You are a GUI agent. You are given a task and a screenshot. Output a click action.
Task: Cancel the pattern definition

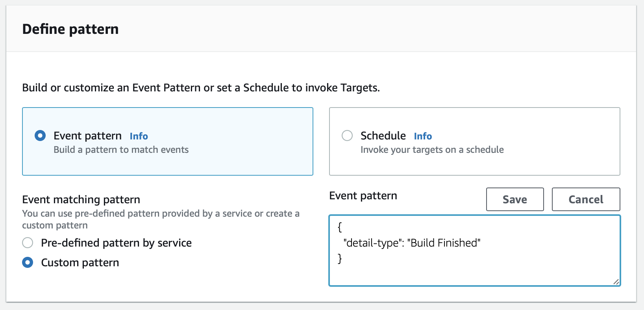[586, 199]
